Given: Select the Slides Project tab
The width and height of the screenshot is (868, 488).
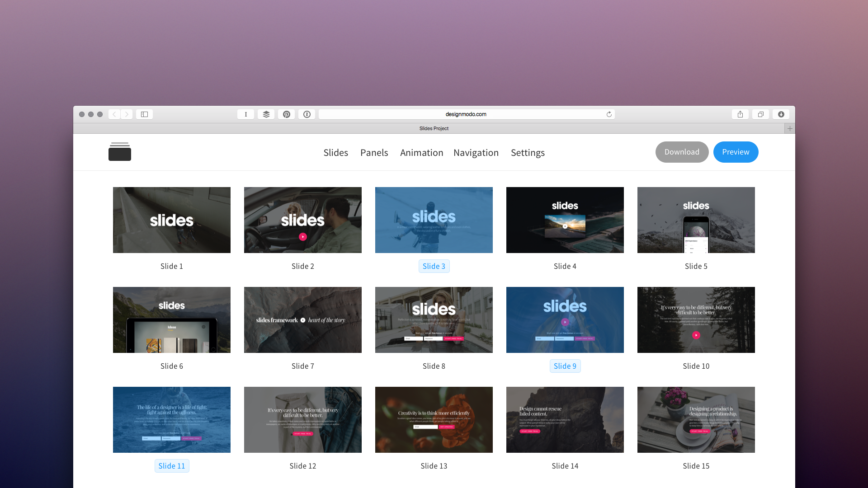Looking at the screenshot, I should coord(434,128).
